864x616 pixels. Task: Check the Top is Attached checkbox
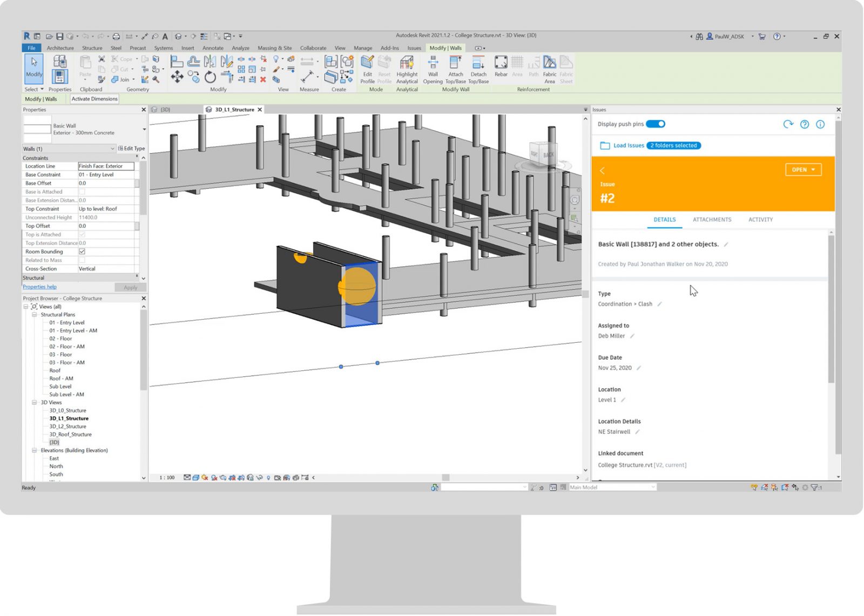[x=82, y=234]
